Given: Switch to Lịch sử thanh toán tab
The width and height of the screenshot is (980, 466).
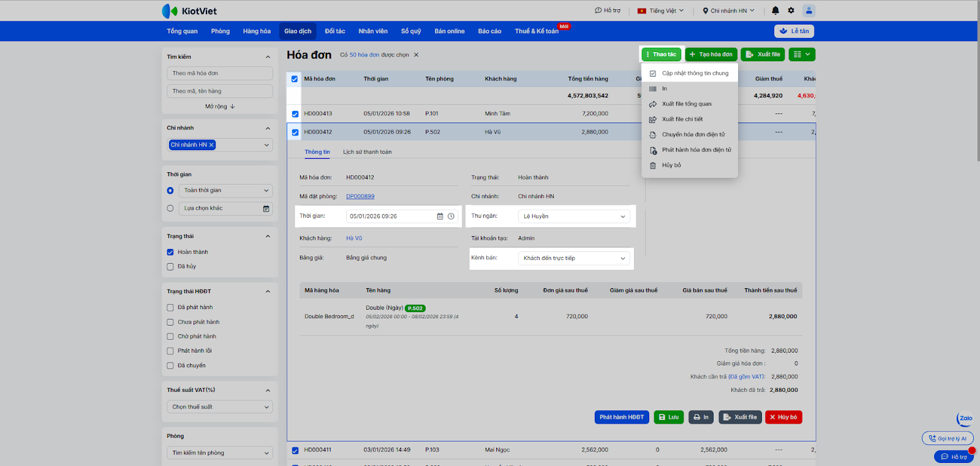Looking at the screenshot, I should (367, 152).
